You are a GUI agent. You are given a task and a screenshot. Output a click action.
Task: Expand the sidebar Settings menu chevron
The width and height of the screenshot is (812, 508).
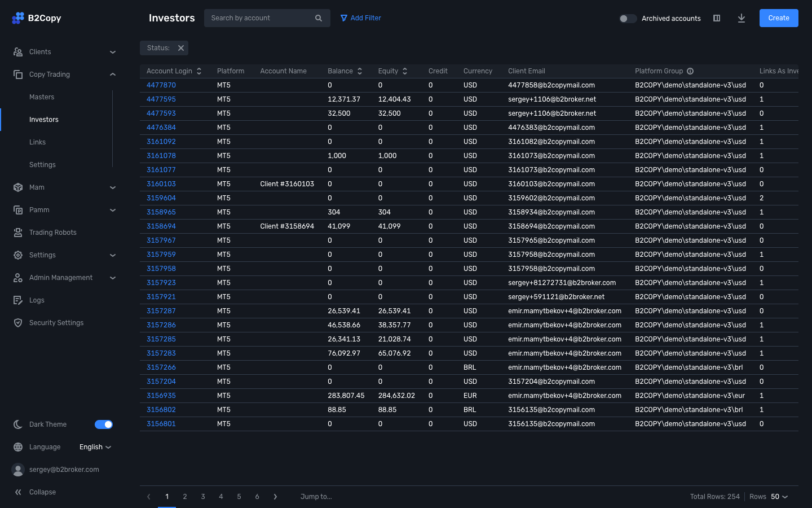pyautogui.click(x=113, y=255)
